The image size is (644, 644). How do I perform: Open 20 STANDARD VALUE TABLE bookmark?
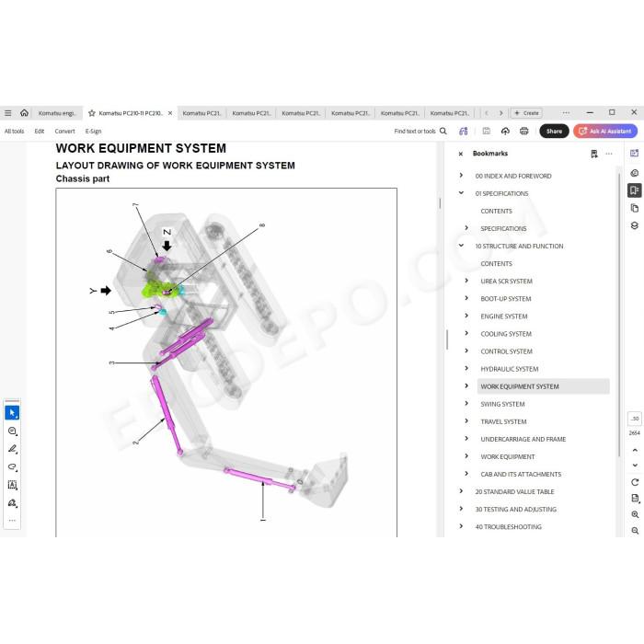click(514, 491)
